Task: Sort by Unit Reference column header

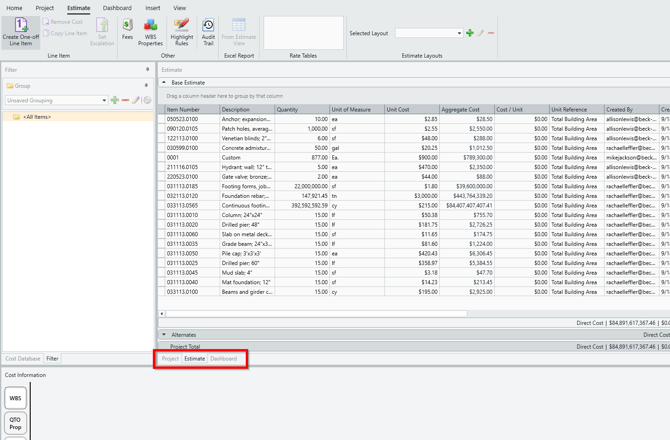Action: [576, 109]
